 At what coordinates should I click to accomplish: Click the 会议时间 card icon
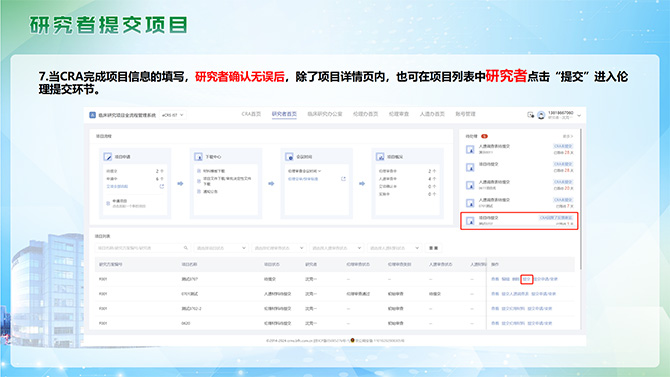tap(289, 157)
